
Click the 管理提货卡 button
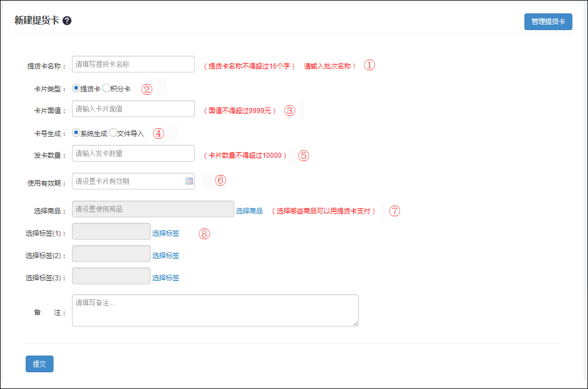pos(548,22)
